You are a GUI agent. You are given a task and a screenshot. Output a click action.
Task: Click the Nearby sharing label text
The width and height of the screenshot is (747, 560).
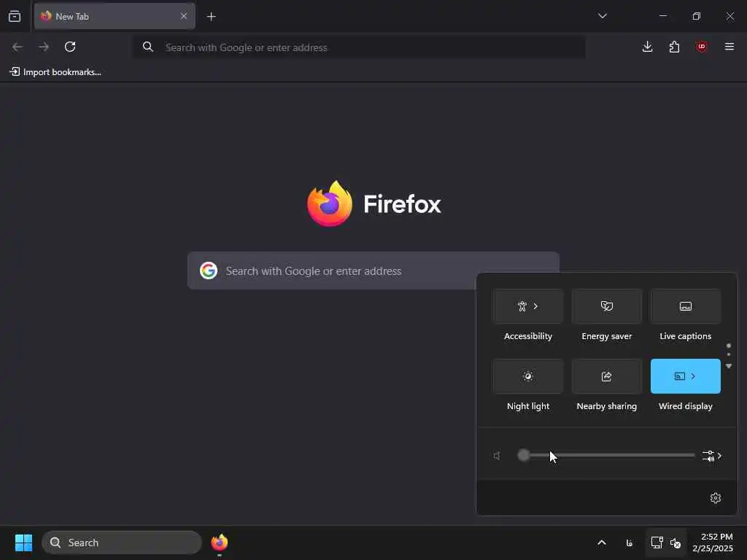[x=606, y=406]
